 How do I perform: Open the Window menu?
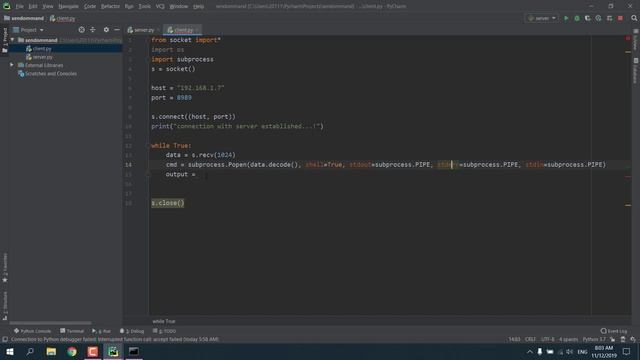click(178, 6)
